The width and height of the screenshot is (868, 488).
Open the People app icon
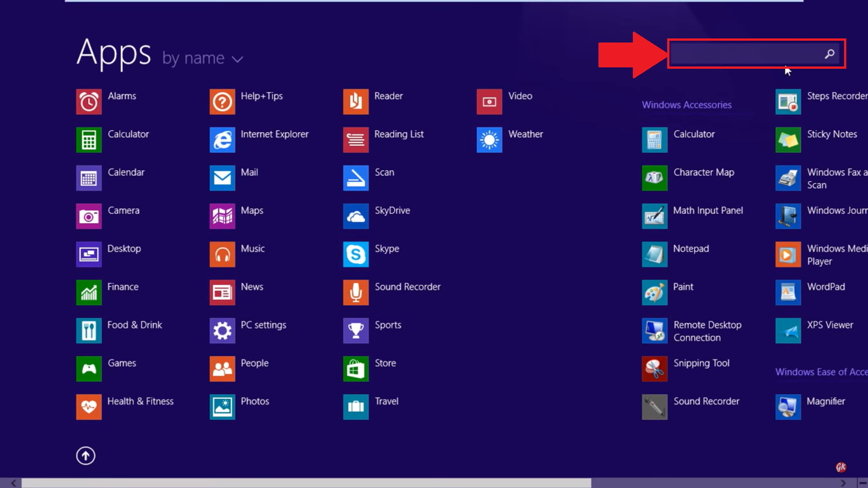pos(222,369)
